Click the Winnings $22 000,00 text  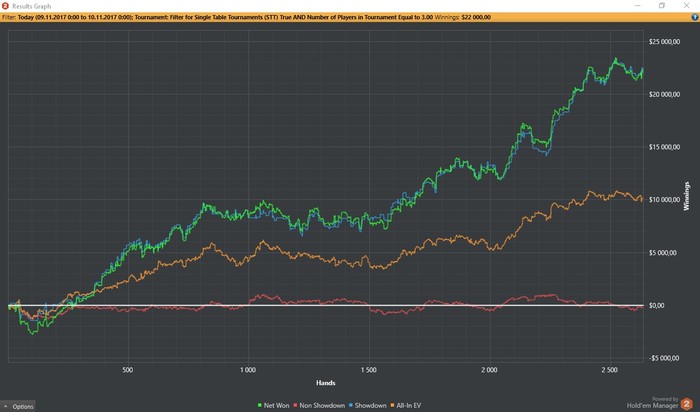coord(462,17)
